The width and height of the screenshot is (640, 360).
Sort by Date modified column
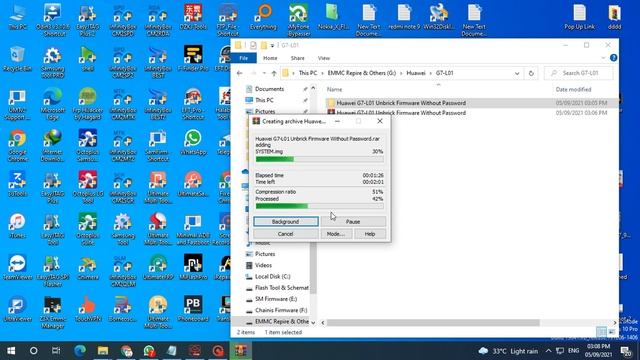point(573,89)
